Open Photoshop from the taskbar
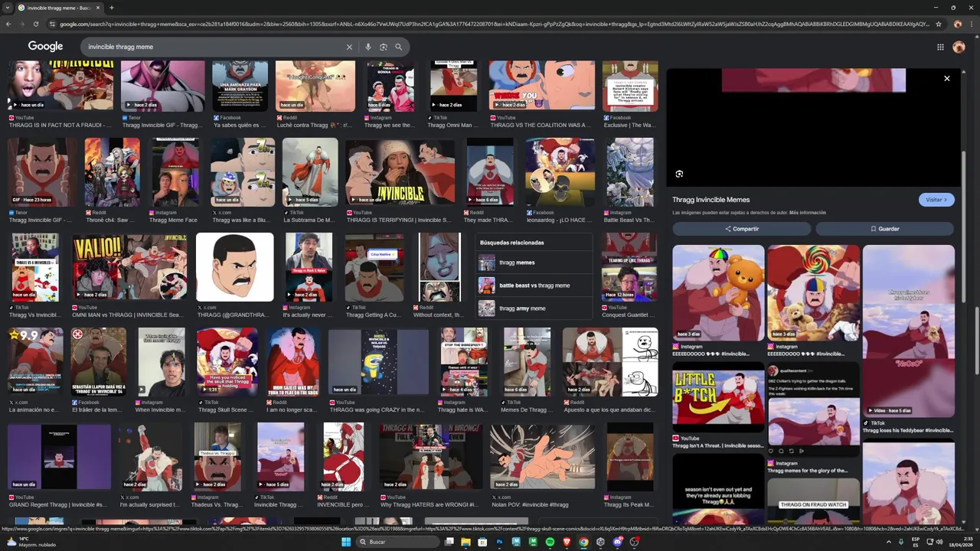 [499, 542]
